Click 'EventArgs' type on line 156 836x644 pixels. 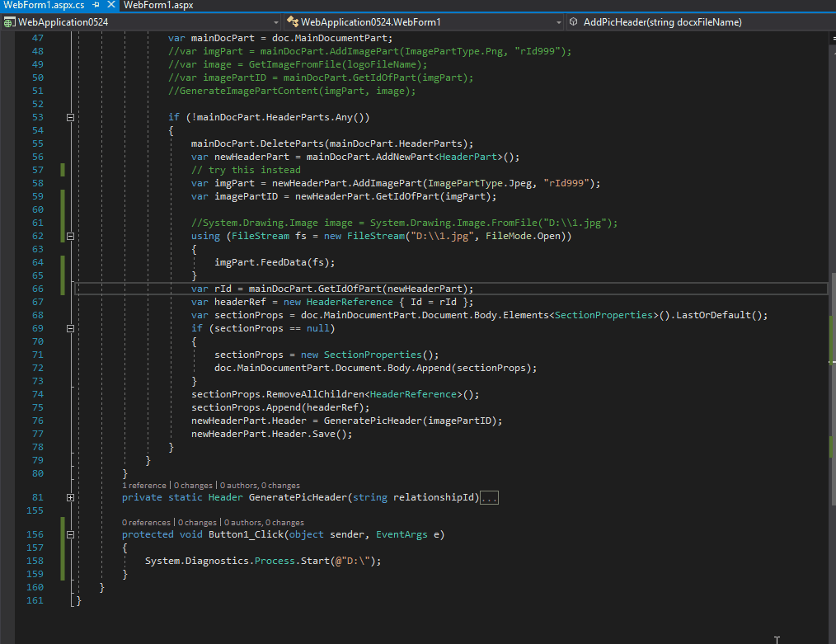coord(402,534)
